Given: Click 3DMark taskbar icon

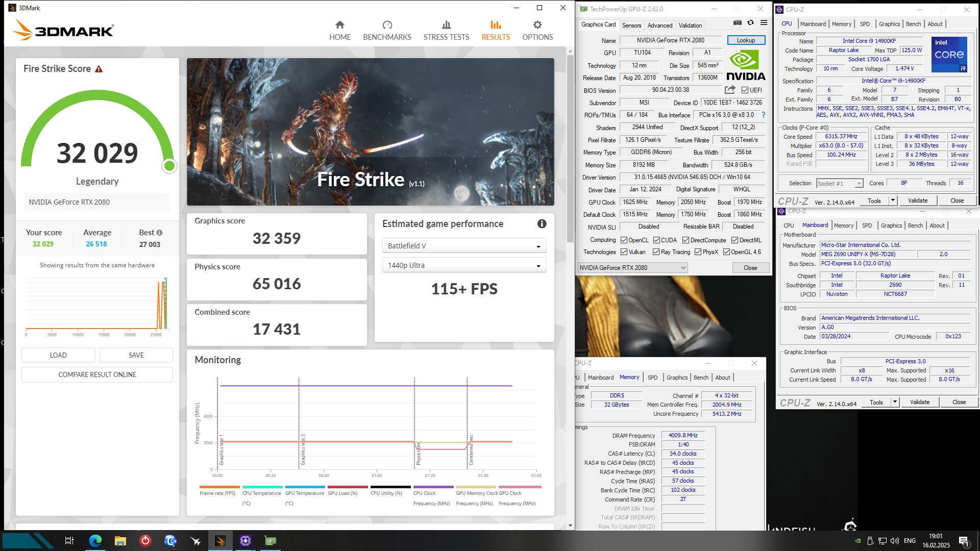Looking at the screenshot, I should coord(220,541).
